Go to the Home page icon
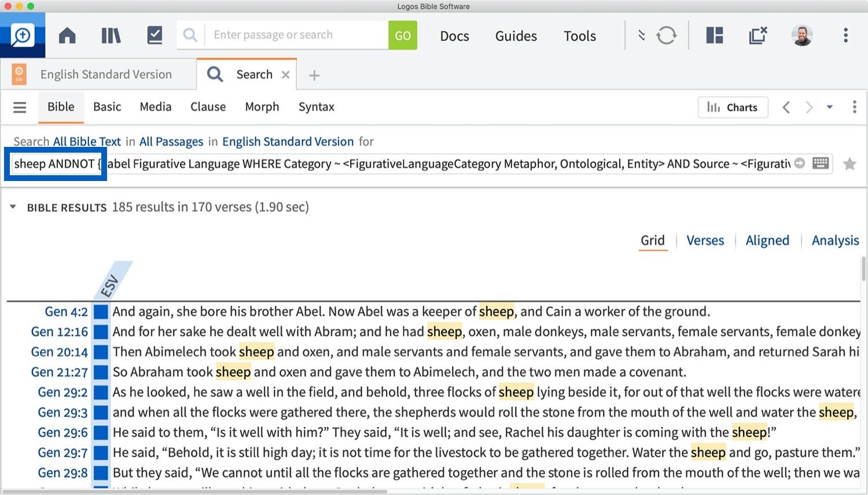Viewport: 868px width, 495px height. point(67,36)
